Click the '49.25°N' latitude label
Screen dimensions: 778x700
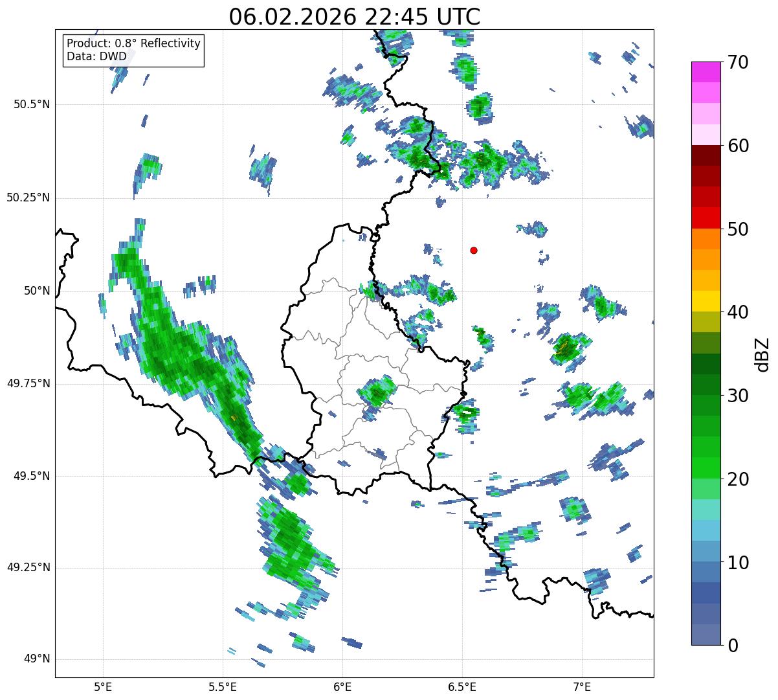tap(28, 567)
